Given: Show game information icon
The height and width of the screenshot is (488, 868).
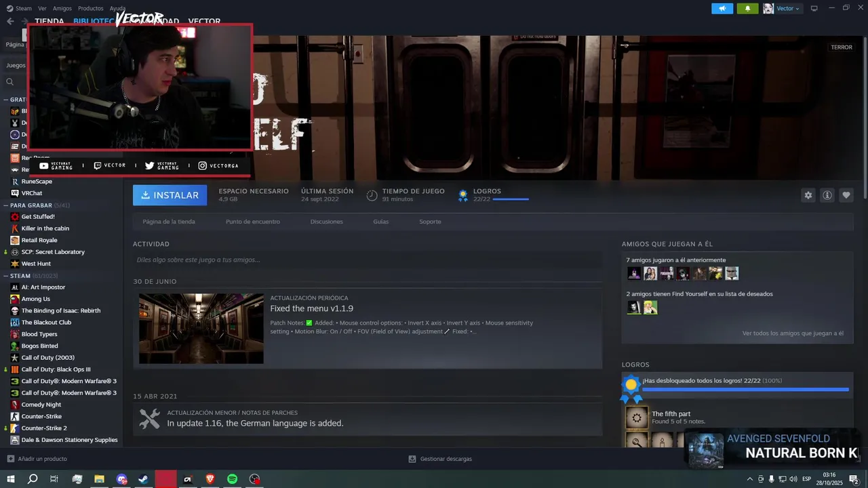Looking at the screenshot, I should [827, 195].
